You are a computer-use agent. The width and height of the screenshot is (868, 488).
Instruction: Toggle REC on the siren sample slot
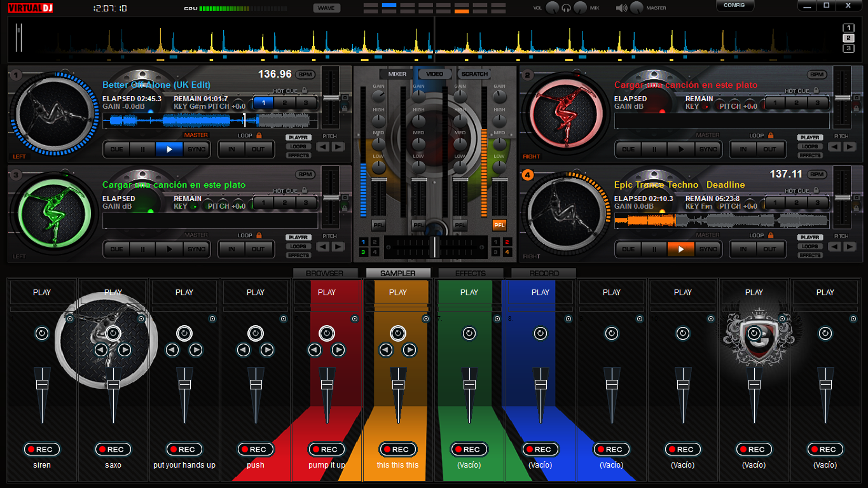(41, 449)
